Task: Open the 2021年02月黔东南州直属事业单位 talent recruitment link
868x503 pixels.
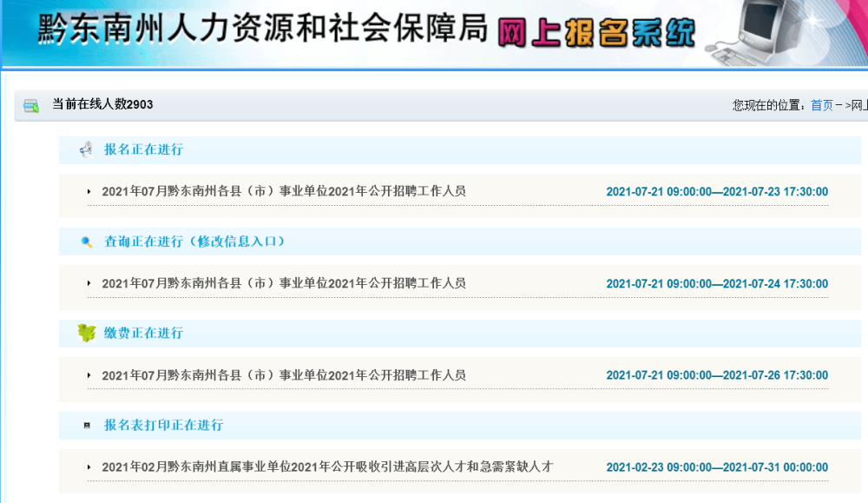Action: click(x=327, y=467)
